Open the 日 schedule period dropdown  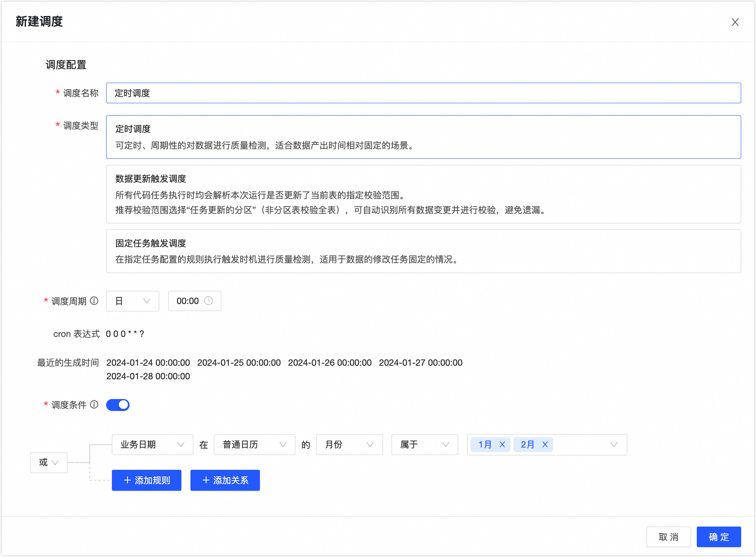[x=132, y=301]
